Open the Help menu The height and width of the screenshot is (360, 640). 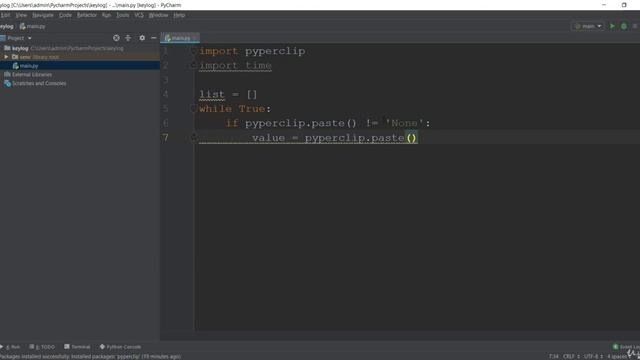(x=179, y=15)
